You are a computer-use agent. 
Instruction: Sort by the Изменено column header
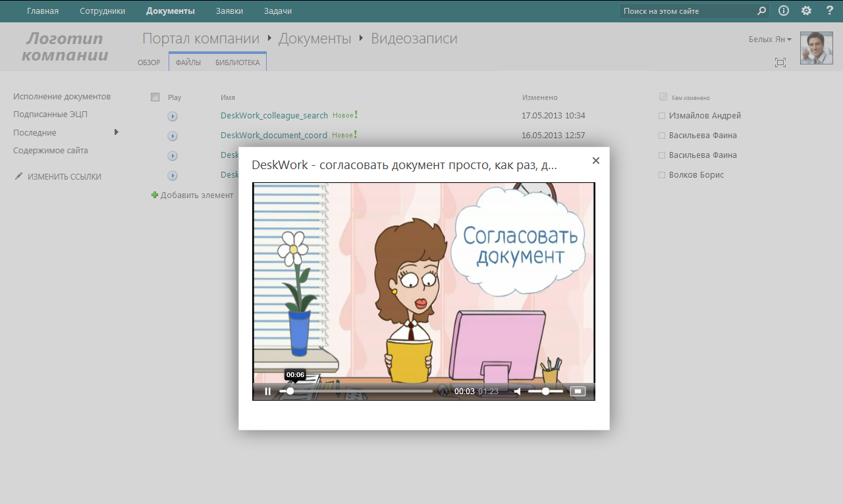(x=540, y=97)
